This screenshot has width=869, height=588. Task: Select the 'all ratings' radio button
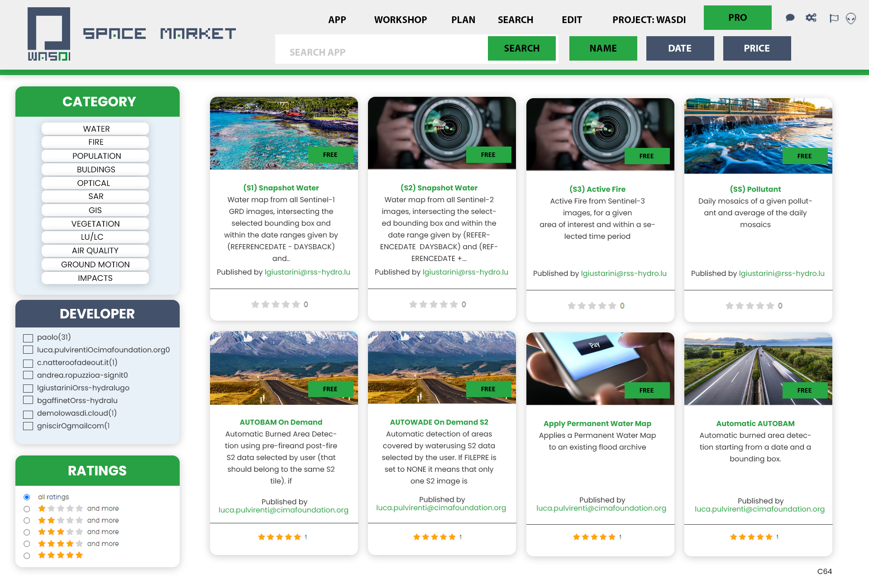tap(26, 497)
